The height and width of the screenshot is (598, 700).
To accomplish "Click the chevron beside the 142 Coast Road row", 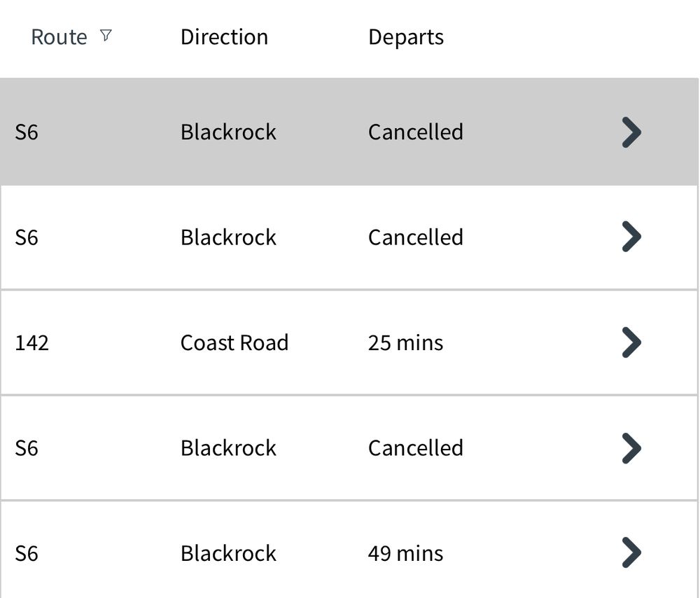I will pos(631,342).
